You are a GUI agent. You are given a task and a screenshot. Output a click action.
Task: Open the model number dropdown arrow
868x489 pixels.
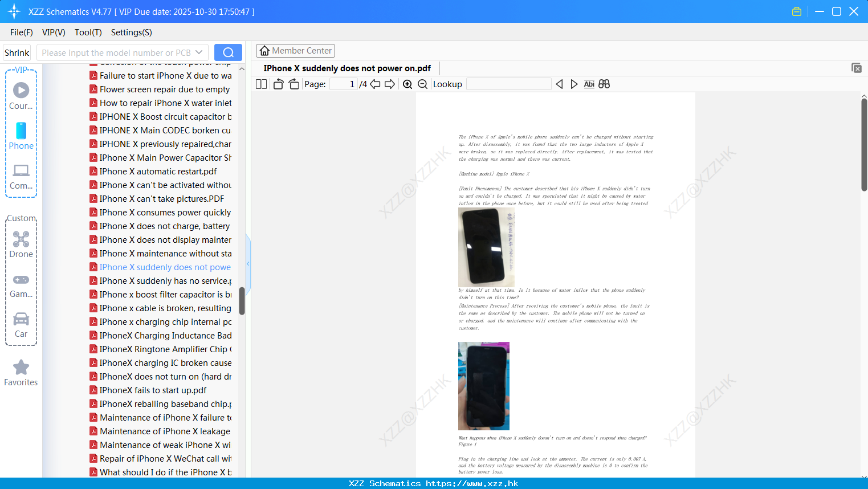coord(199,52)
